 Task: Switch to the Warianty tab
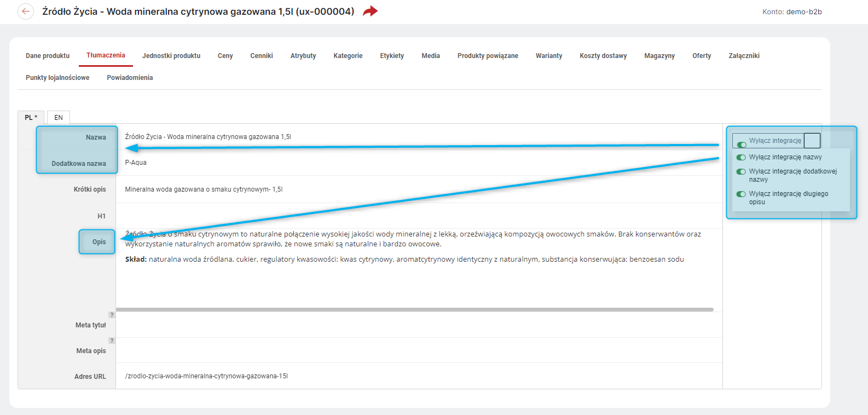coord(549,56)
